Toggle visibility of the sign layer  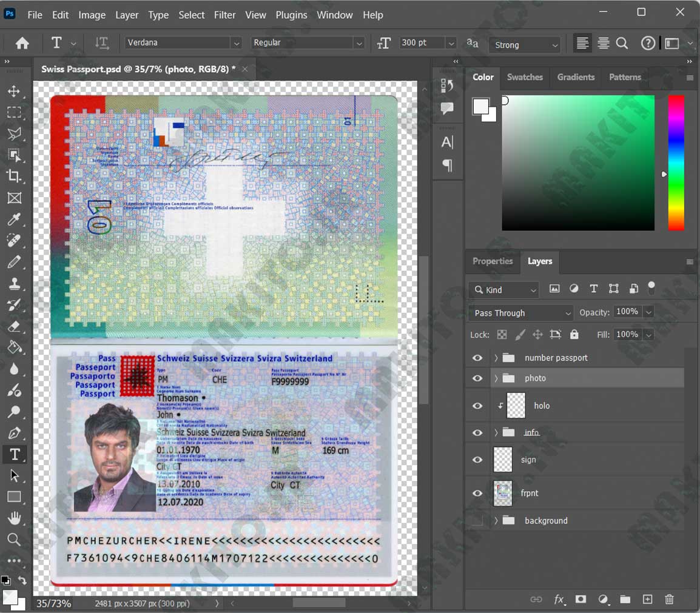coord(477,460)
